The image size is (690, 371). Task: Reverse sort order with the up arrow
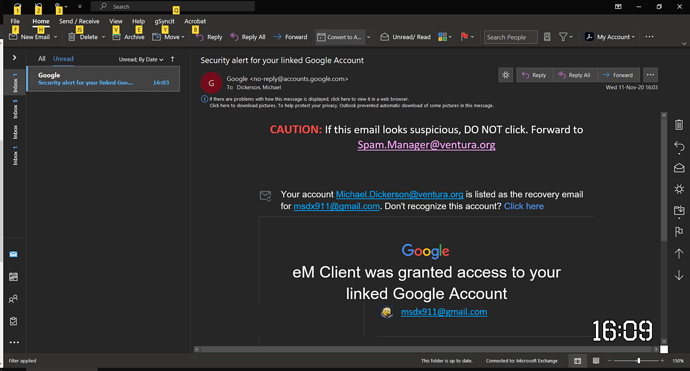(172, 59)
